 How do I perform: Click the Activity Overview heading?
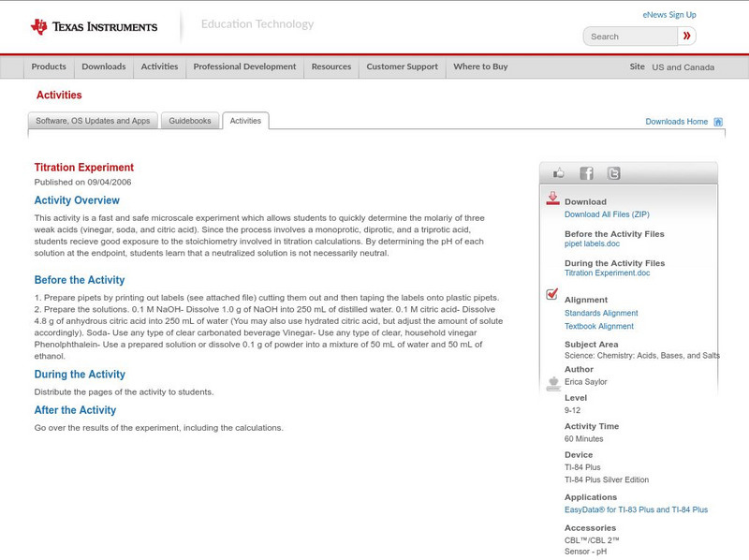tap(77, 200)
